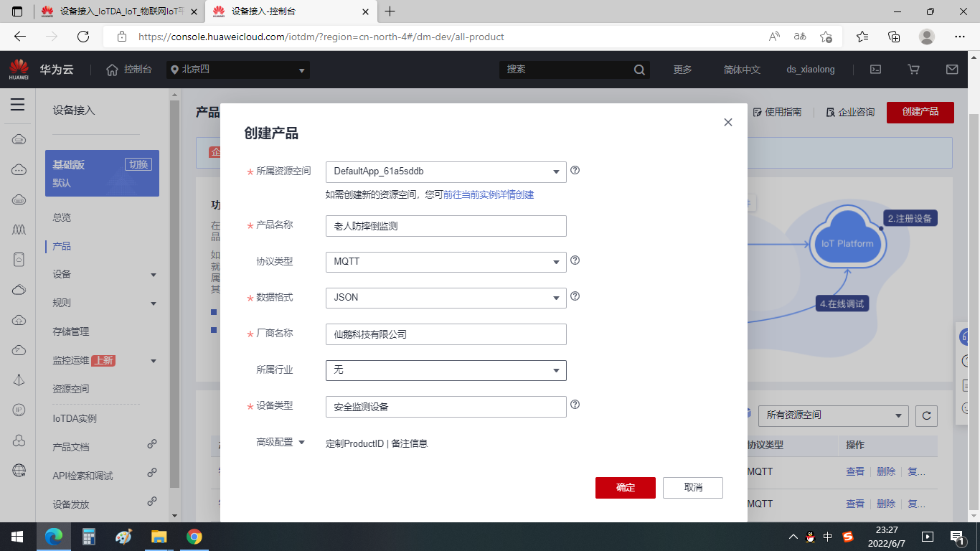Click the read aloud icon
The image size is (980, 551).
coord(774,37)
